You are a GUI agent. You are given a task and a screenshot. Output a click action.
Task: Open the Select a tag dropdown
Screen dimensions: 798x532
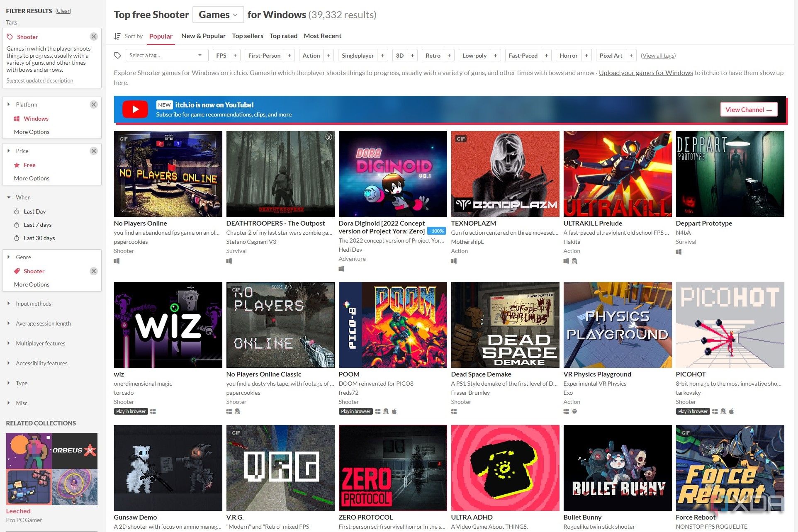166,56
